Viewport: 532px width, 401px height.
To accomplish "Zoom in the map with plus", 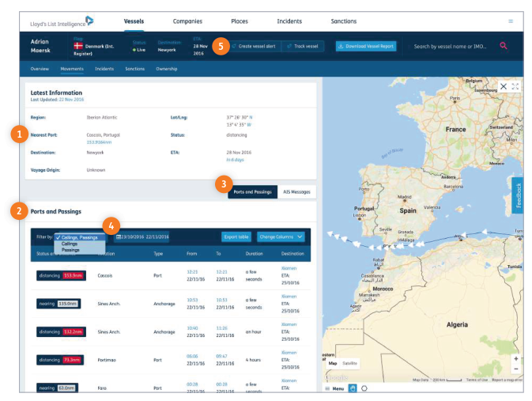I will pos(515,358).
